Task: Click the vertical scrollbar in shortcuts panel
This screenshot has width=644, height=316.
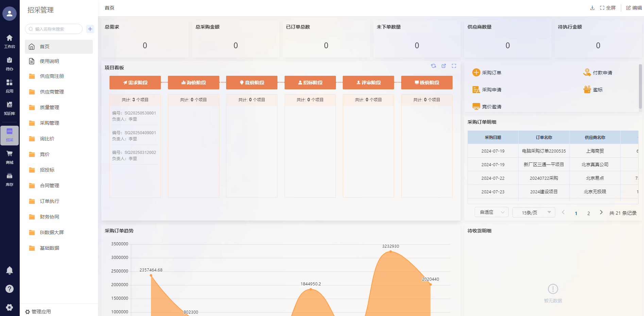Action: coord(640,87)
